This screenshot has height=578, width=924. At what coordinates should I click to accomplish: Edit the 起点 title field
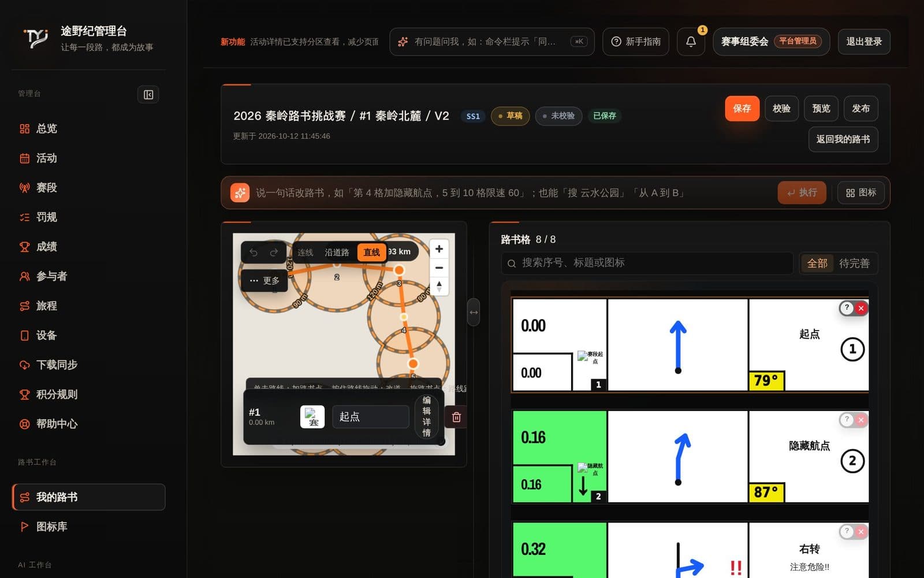click(371, 417)
